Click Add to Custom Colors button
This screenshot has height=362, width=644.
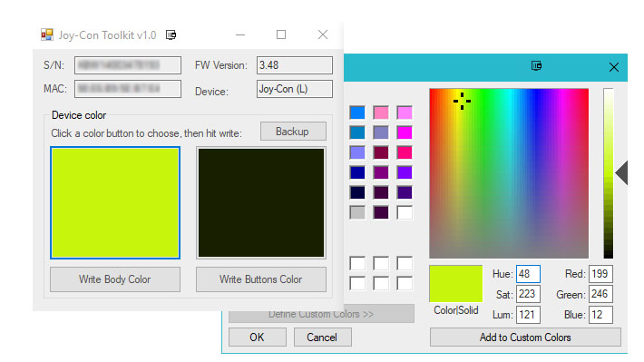tap(525, 338)
